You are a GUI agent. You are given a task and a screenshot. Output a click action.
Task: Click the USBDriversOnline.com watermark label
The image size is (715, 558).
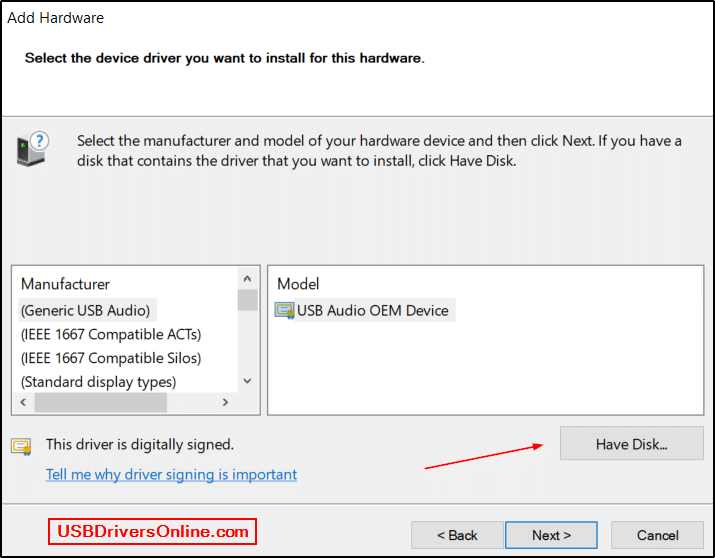tap(153, 532)
